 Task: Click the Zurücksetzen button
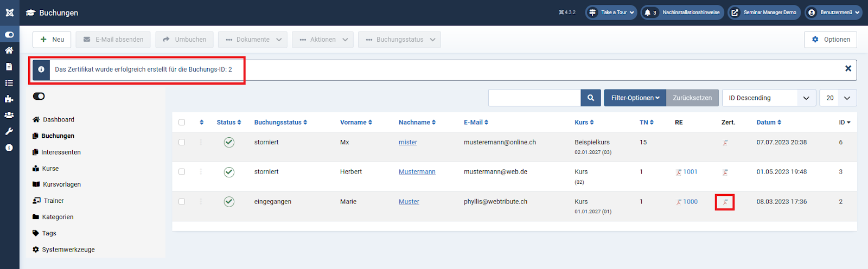692,98
